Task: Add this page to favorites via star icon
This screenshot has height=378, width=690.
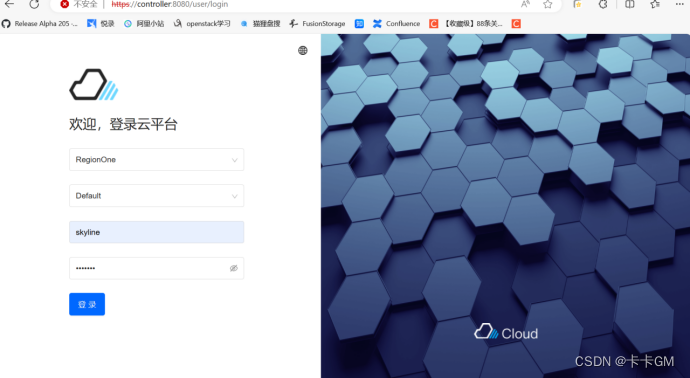Action: point(547,4)
